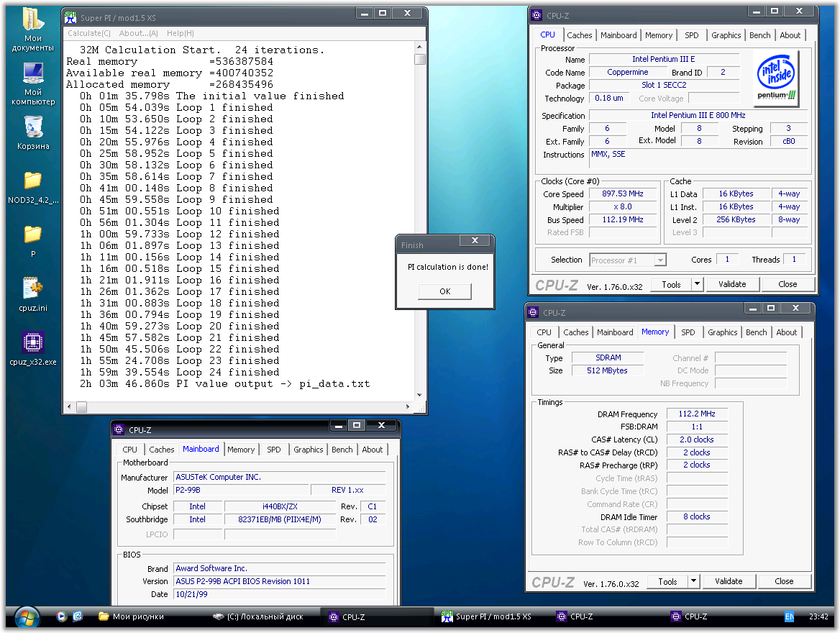Click the top CPU-Z window title icon
840x633 pixels.
pyautogui.click(x=537, y=16)
